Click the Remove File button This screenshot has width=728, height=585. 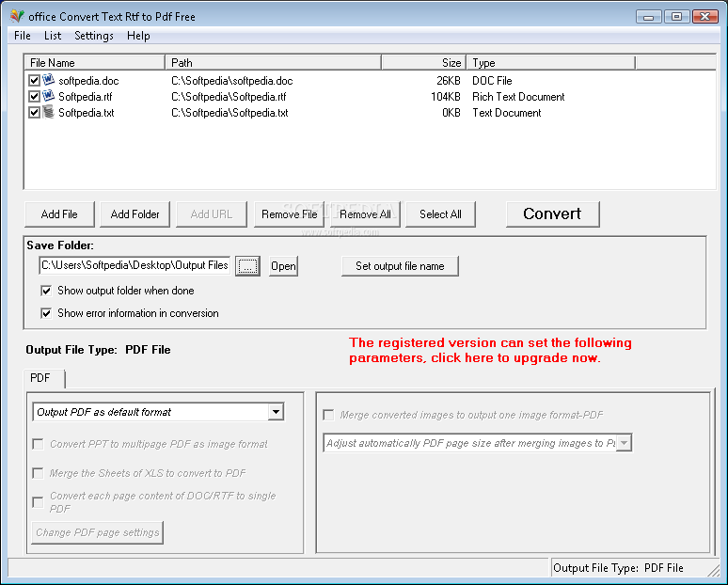tap(289, 214)
